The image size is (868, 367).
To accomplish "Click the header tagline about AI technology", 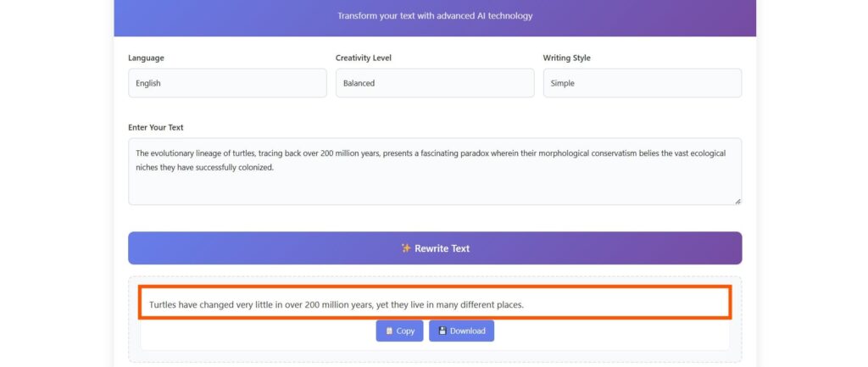I will point(435,15).
